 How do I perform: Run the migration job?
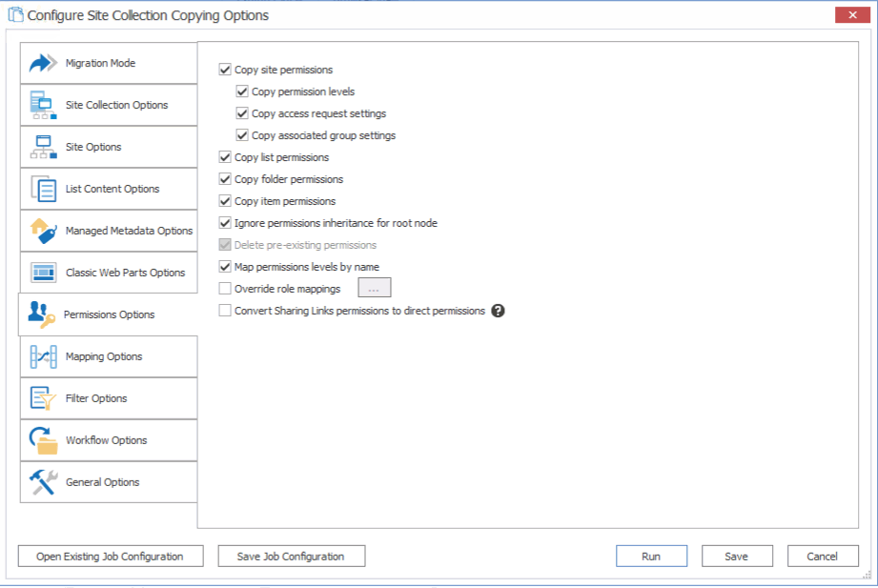pyautogui.click(x=651, y=557)
